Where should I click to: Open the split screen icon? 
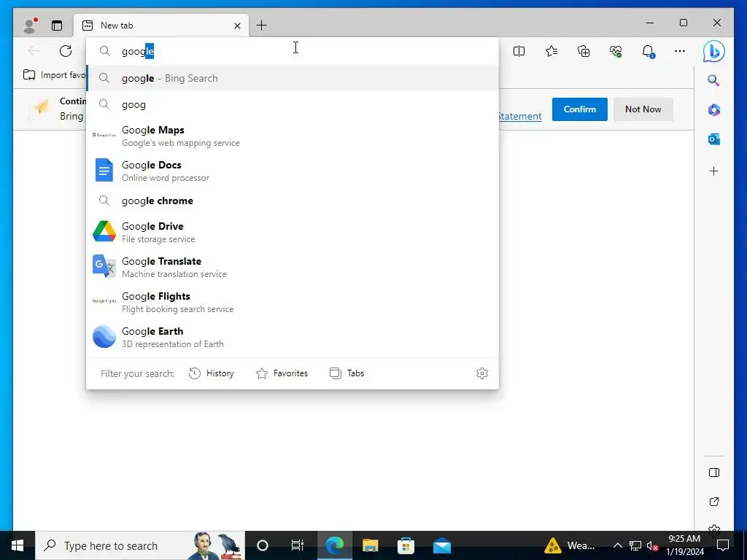click(x=519, y=51)
